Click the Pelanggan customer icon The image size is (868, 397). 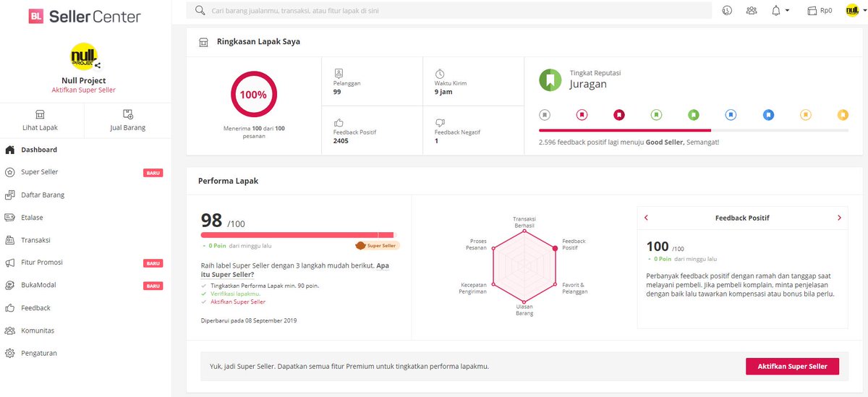(x=338, y=73)
